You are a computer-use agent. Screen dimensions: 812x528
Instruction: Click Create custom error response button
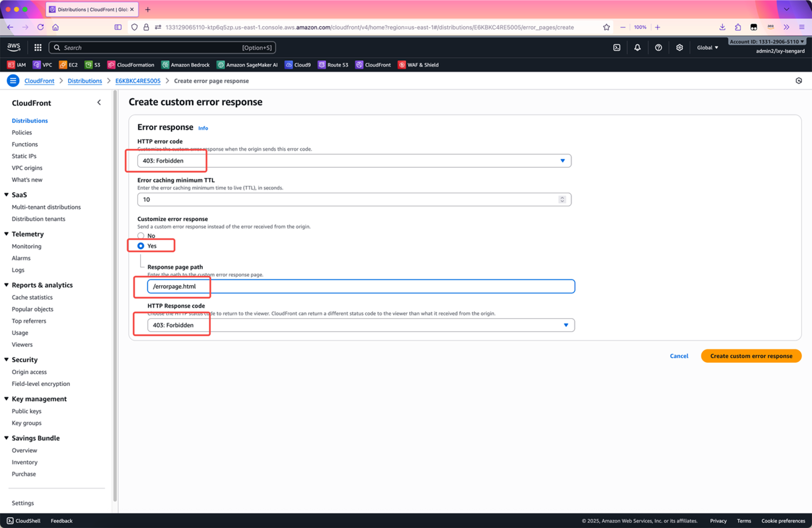(751, 356)
